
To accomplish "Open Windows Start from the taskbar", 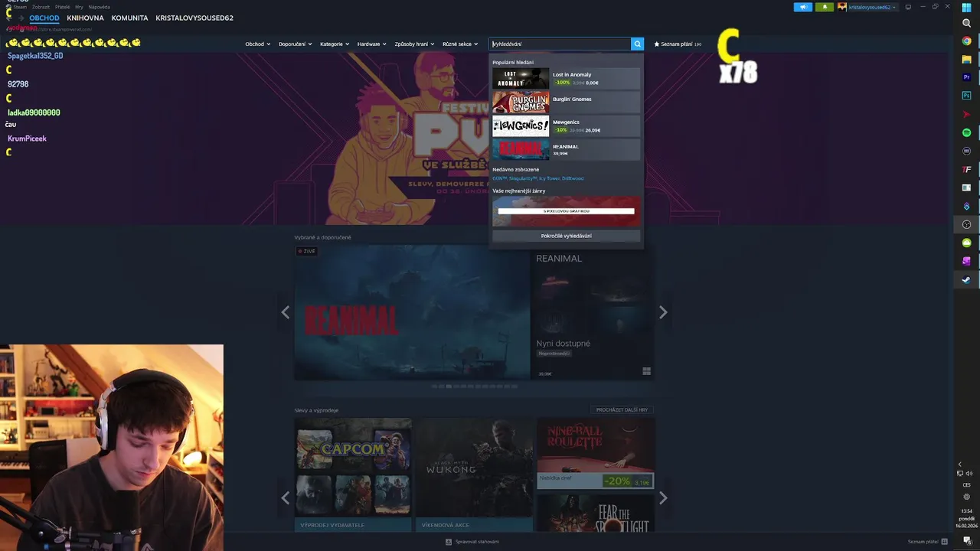I will pos(966,8).
